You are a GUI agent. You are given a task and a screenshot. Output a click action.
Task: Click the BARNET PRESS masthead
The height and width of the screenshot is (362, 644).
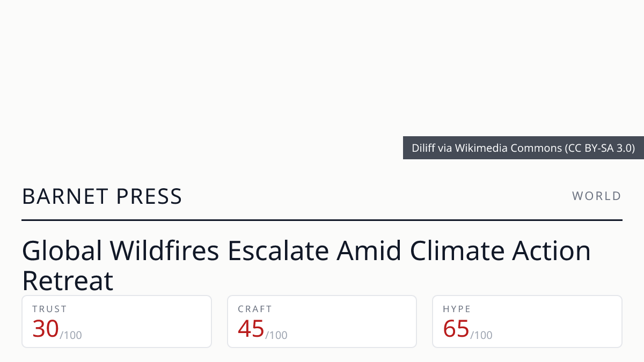coord(102,197)
